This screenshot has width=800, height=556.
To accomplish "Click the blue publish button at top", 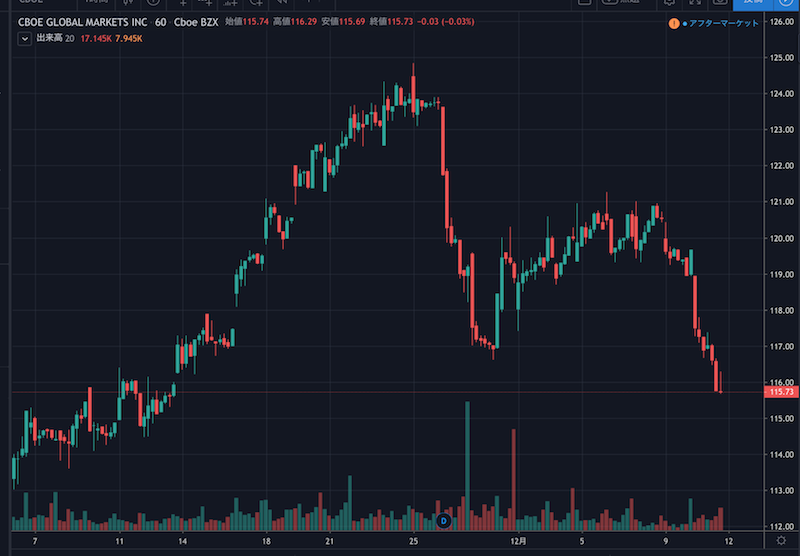I will tap(751, 3).
